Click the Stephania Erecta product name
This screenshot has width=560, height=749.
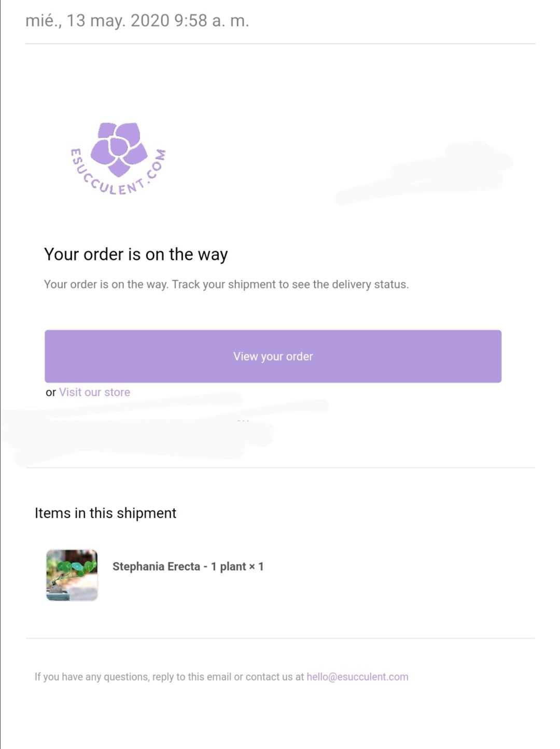tap(156, 566)
